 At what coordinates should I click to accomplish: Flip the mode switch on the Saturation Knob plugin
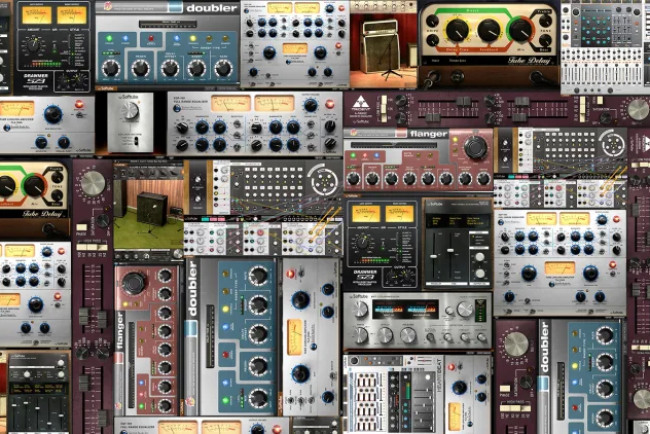point(135,141)
